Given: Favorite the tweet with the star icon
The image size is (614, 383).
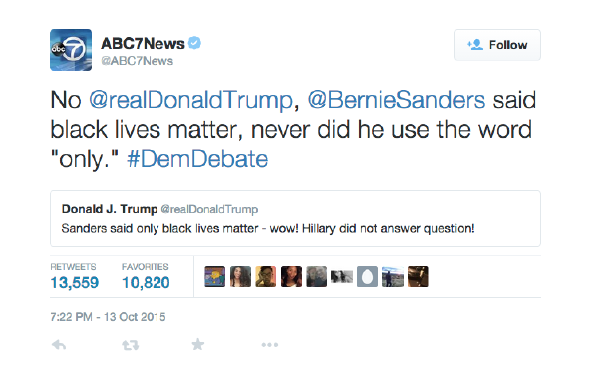Looking at the screenshot, I should (x=198, y=345).
